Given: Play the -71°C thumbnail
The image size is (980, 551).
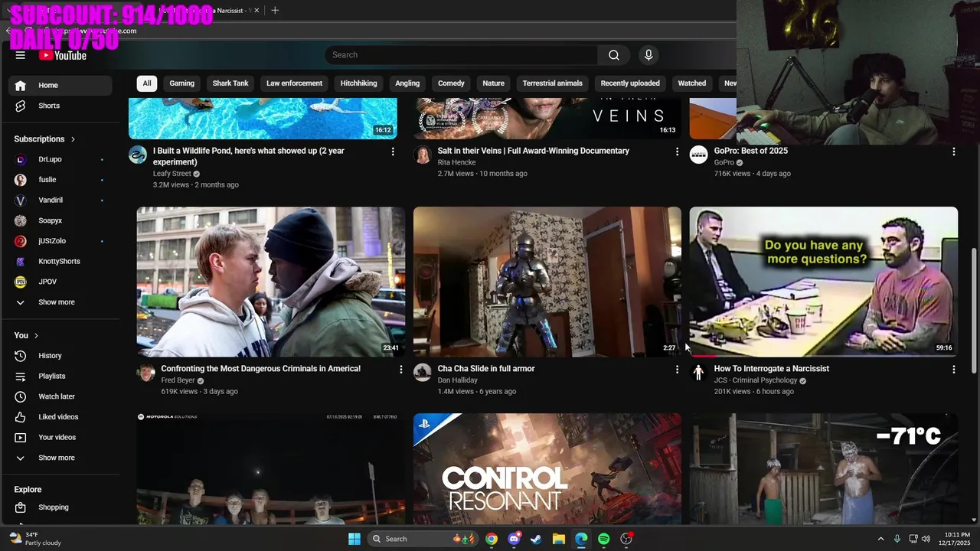Looking at the screenshot, I should pos(824,469).
